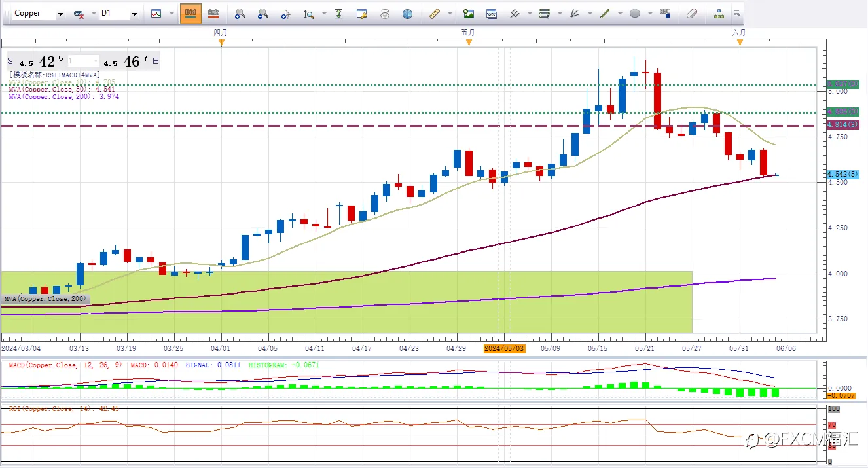Viewport: 868px width, 468px height.
Task: Click the highlighted 2024/05/03 date label
Action: [503, 349]
